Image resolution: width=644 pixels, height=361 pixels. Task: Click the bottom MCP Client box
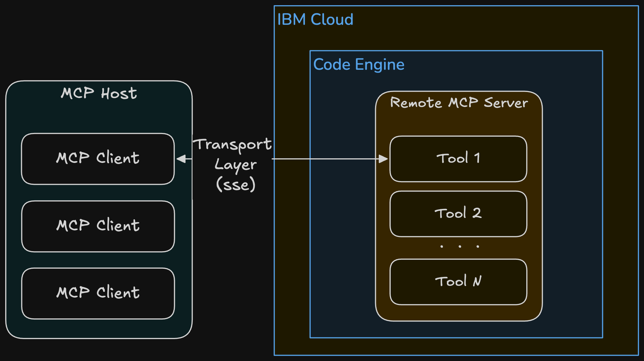point(98,293)
